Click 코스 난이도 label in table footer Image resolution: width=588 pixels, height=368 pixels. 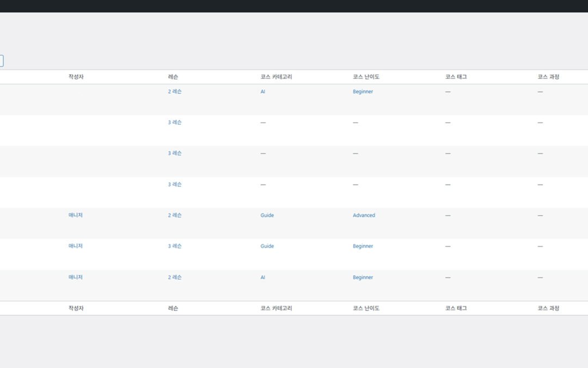pos(366,308)
